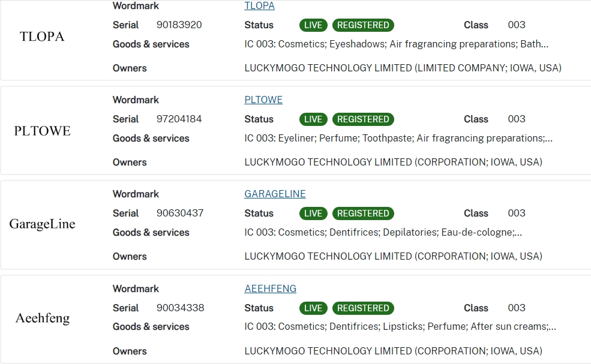Click the LIVE badge for GARAGELINE

coord(313,213)
